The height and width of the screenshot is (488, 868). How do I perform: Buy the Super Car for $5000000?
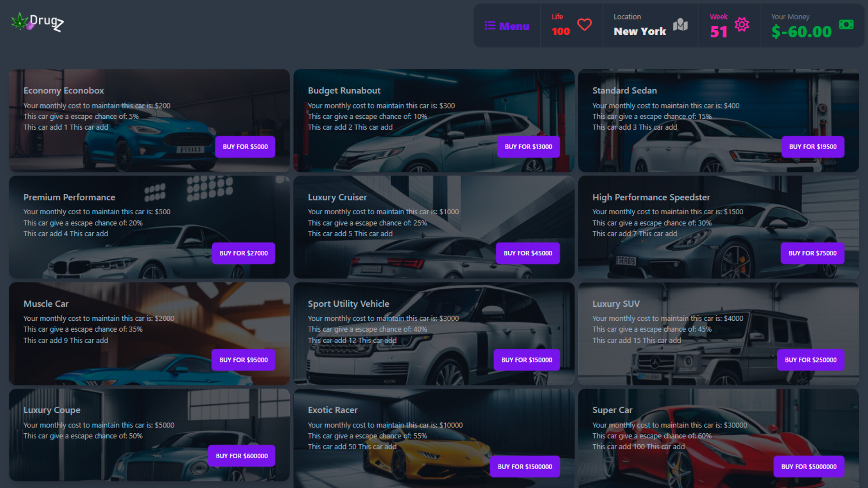809,466
